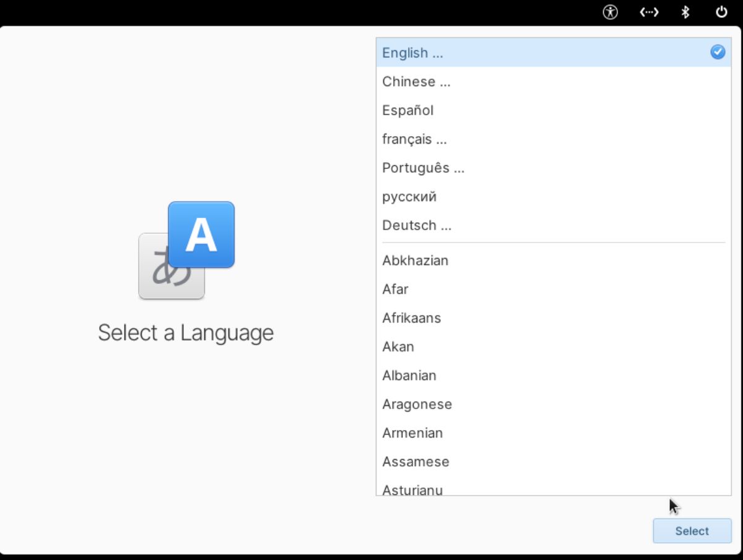Choose Abkhazian from the list
This screenshot has width=743, height=560.
[x=554, y=261]
